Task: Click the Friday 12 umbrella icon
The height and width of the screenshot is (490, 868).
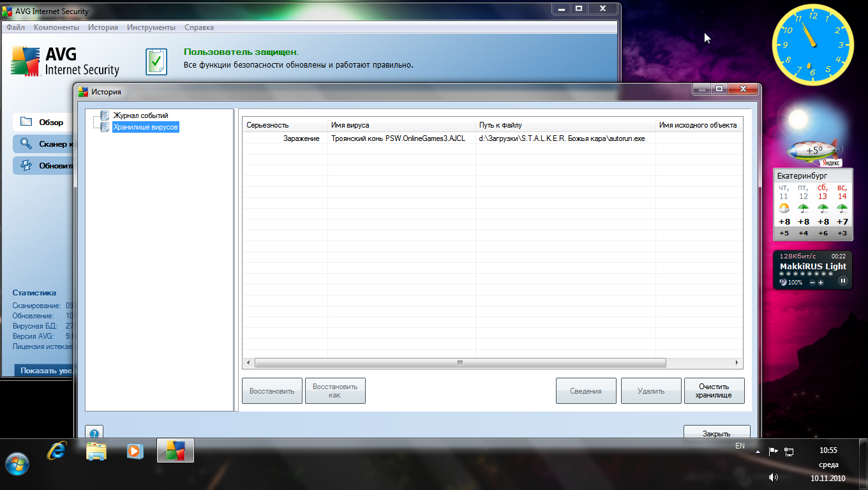Action: 804,209
